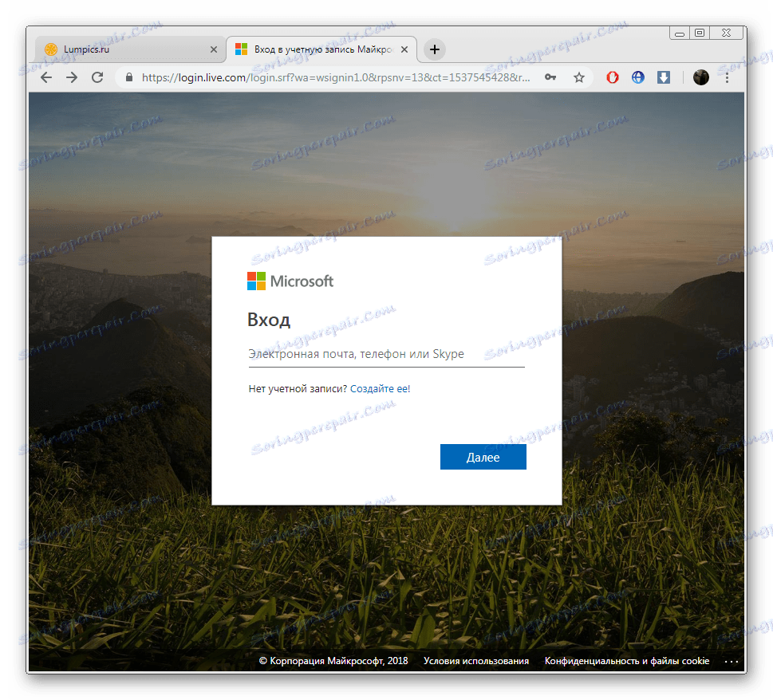Close the browser window
The image size is (773, 700).
coord(726,33)
